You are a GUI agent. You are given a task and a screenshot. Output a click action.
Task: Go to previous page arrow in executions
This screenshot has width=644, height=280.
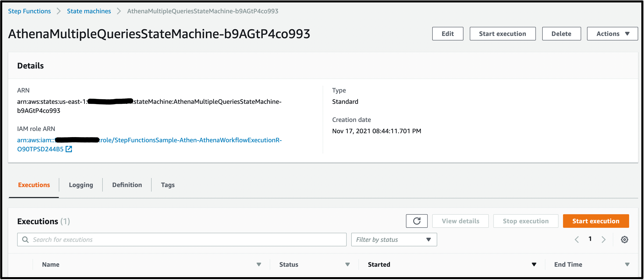(577, 239)
